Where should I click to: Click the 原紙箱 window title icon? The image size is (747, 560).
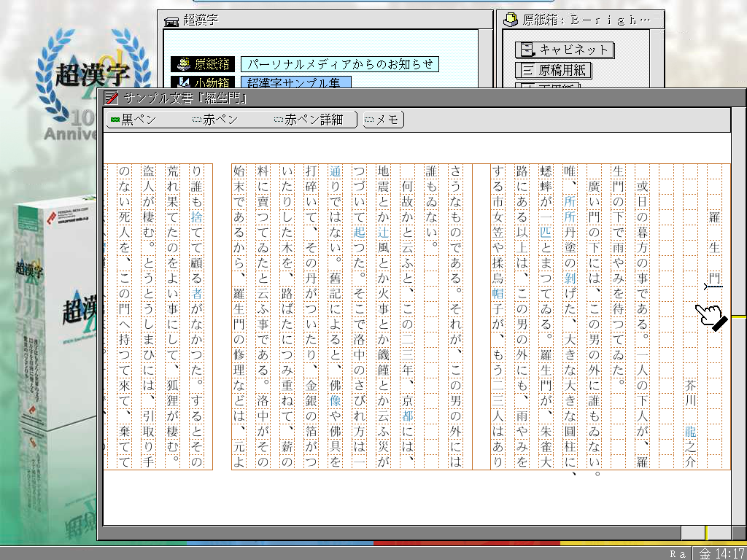pyautogui.click(x=511, y=20)
